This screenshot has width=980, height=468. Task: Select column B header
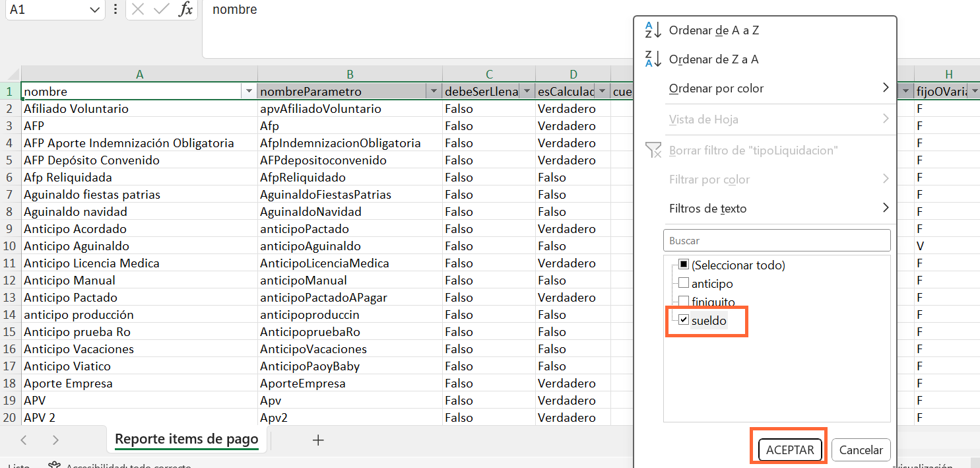[350, 75]
